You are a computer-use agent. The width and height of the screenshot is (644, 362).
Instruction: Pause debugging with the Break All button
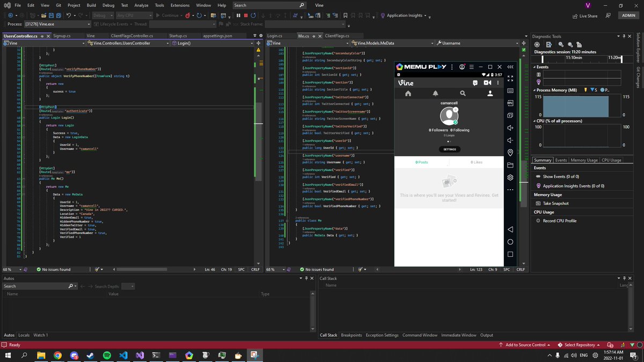(x=238, y=16)
